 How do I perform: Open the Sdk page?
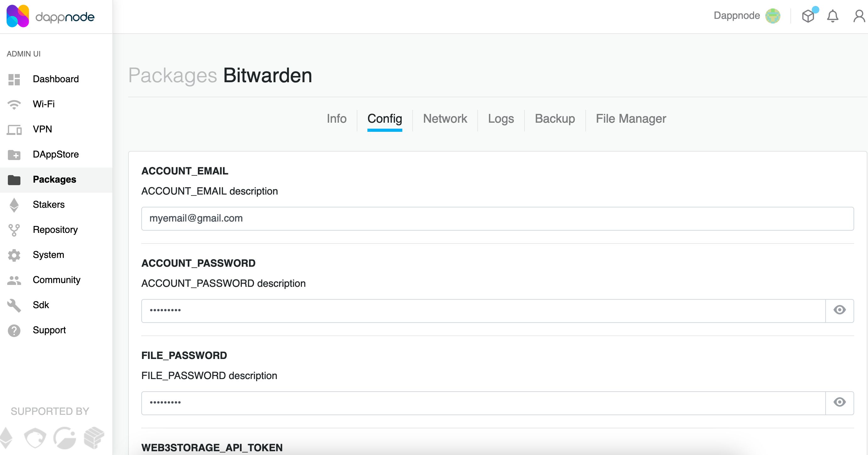coord(56,305)
